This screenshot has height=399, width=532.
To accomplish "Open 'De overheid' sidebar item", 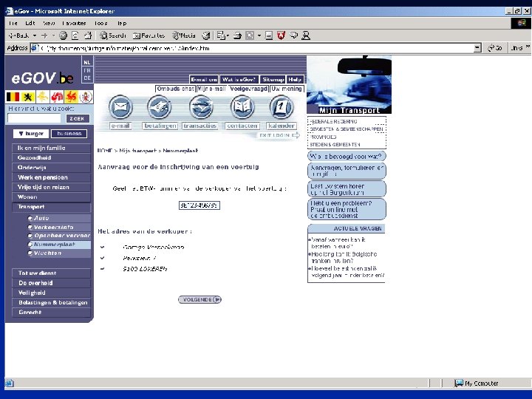I will [51, 283].
